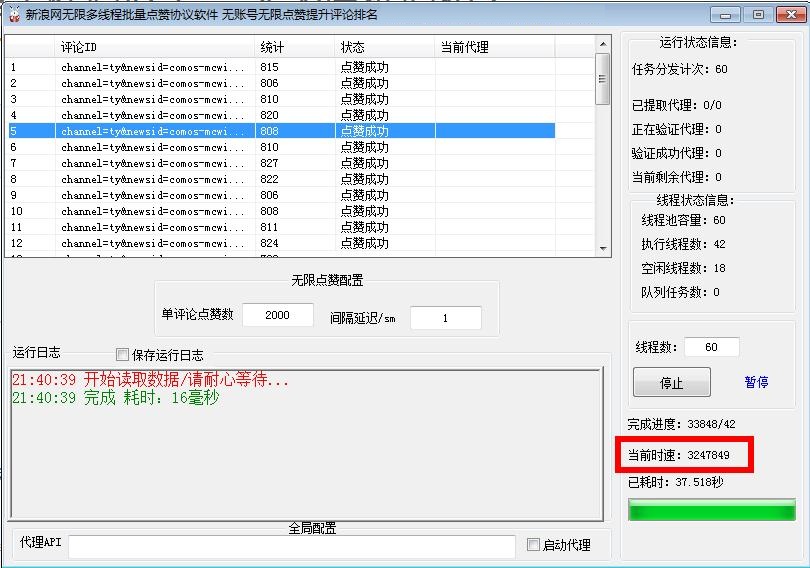
Task: Enable the 启动代理 checkbox
Action: coord(534,545)
